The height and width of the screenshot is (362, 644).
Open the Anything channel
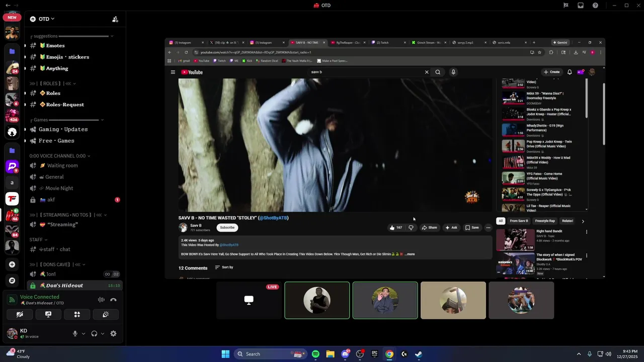coord(75,68)
